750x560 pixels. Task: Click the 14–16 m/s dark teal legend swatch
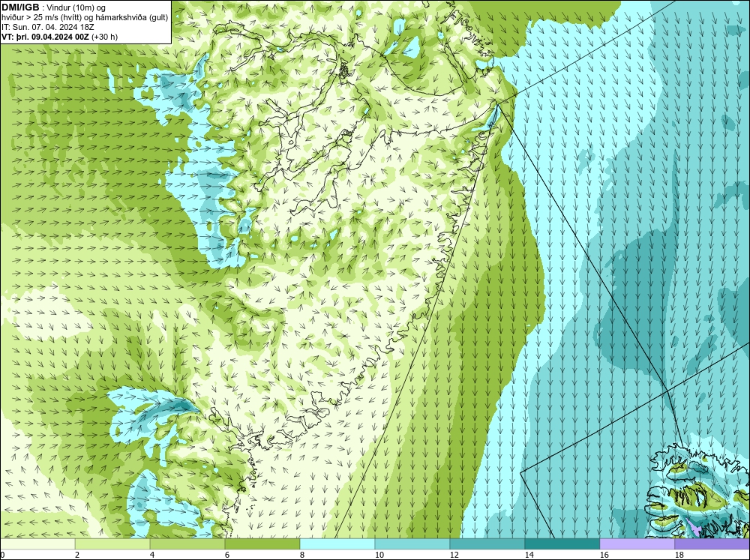pyautogui.click(x=562, y=544)
